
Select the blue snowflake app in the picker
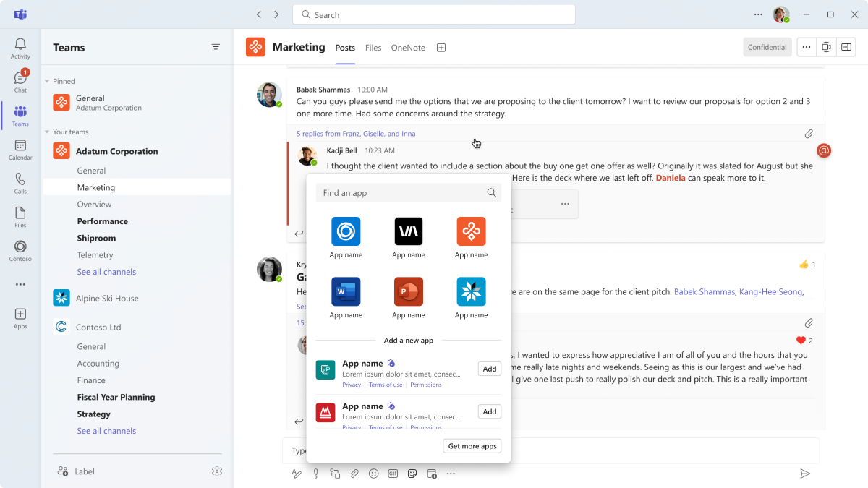472,291
